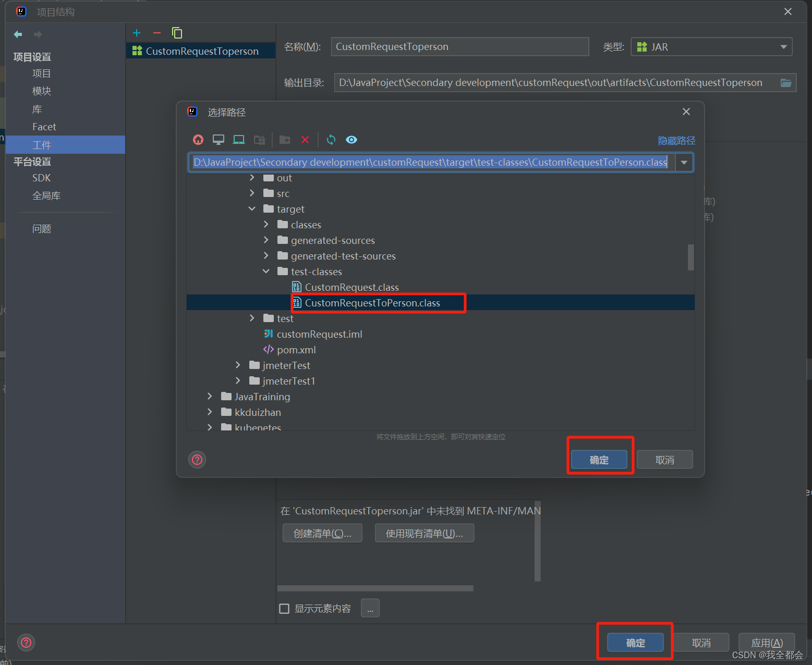Expand the src folder

252,193
